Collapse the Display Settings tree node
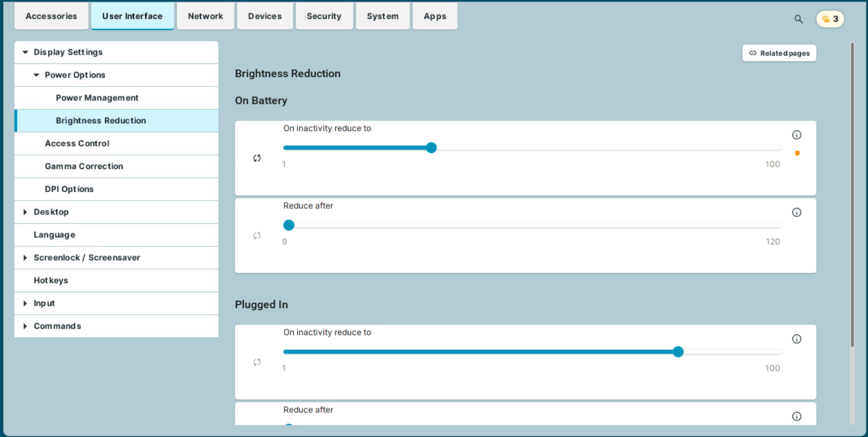The height and width of the screenshot is (437, 868). (x=25, y=52)
